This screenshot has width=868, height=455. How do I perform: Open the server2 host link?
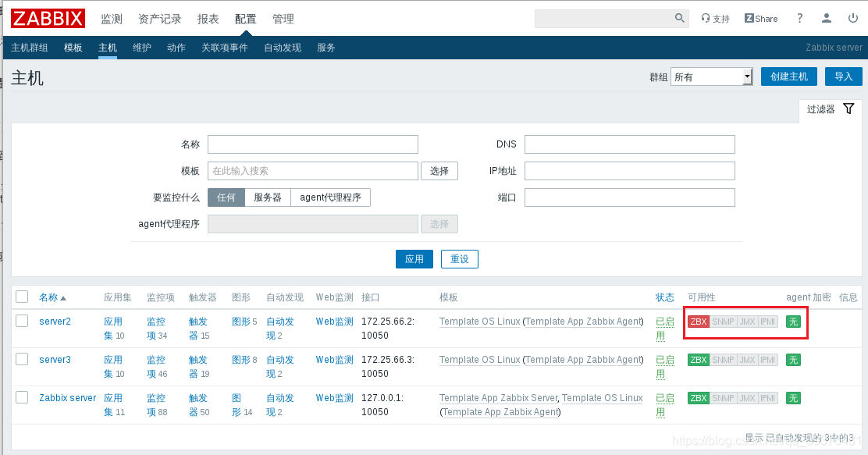pos(55,322)
